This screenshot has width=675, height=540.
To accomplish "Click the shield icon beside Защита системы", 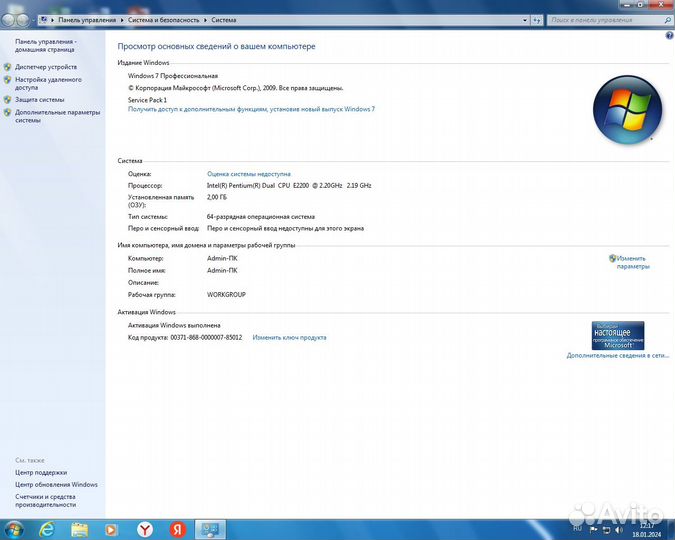I will click(x=7, y=100).
